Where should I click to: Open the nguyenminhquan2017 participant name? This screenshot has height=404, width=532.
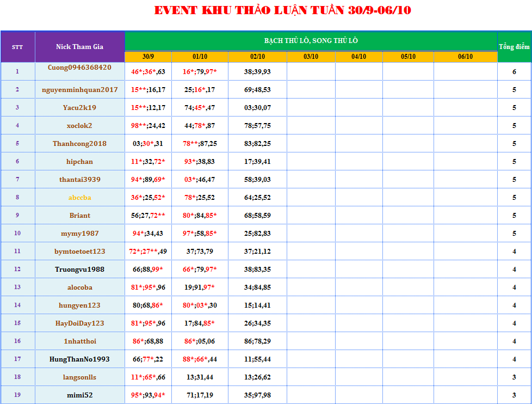point(79,89)
